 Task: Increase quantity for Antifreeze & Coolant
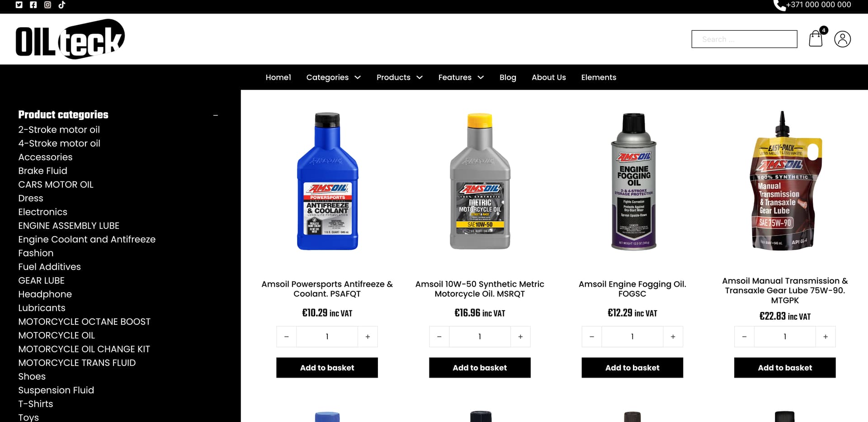coord(368,337)
